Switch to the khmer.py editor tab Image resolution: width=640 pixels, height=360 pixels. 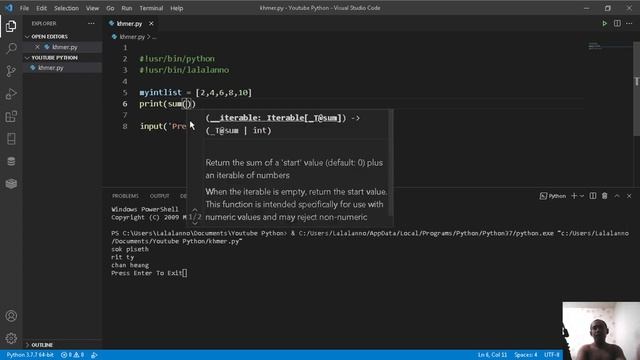[129, 24]
